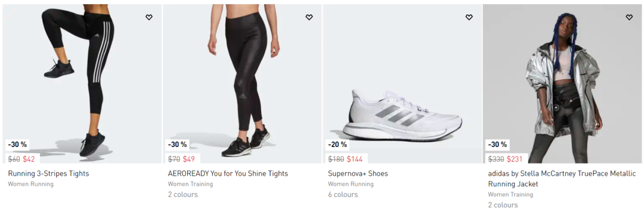Open the Supernova+ Shoes product link
The image size is (644, 215).
358,173
